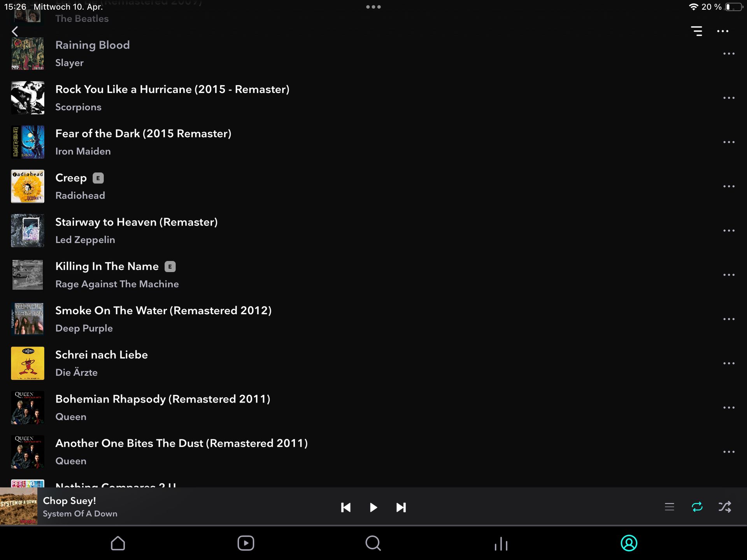Open the Videos tab

coord(245,543)
